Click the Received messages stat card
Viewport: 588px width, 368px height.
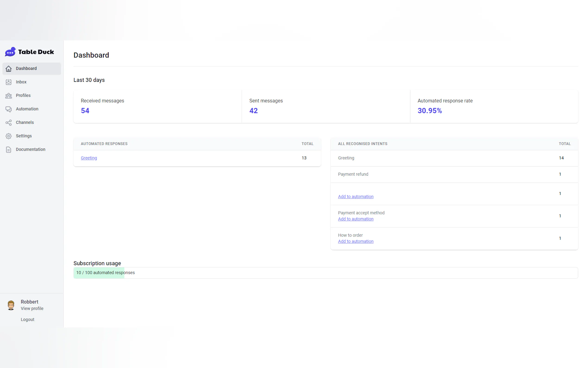coord(157,106)
